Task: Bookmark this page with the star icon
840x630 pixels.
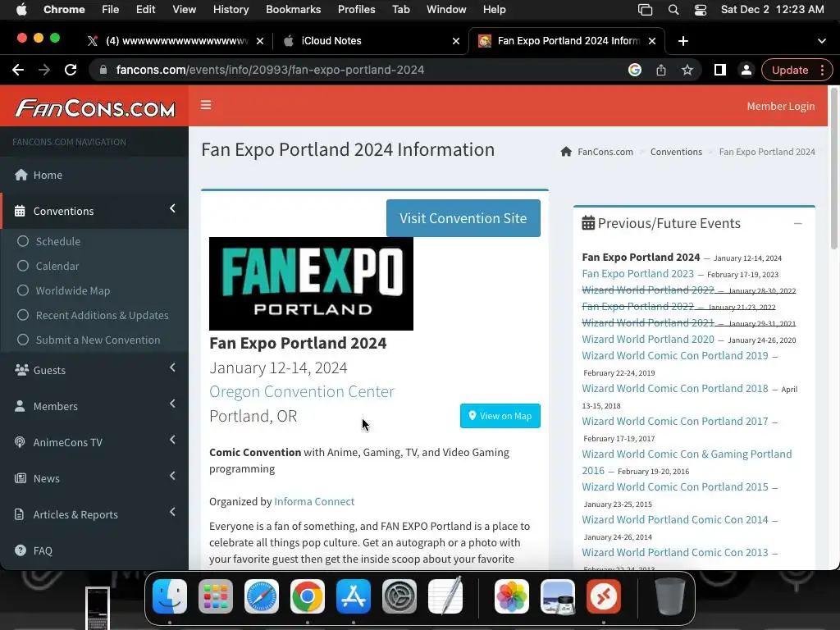Action: point(687,70)
